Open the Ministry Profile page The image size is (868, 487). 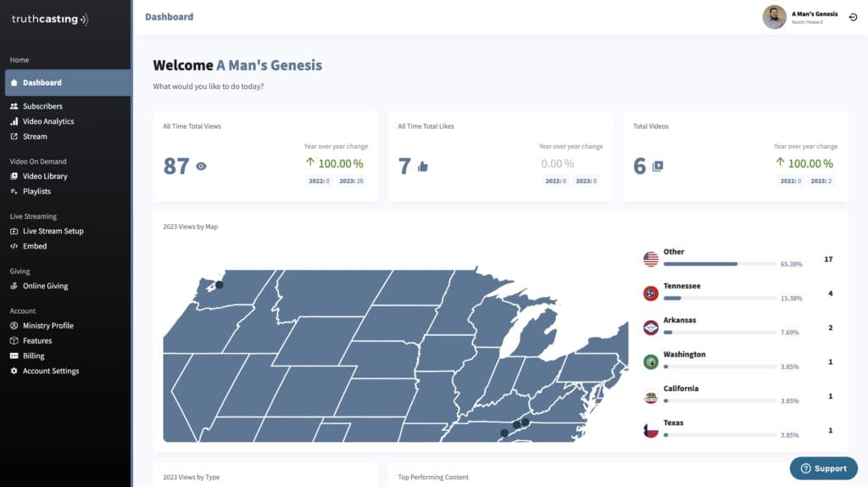coord(48,326)
